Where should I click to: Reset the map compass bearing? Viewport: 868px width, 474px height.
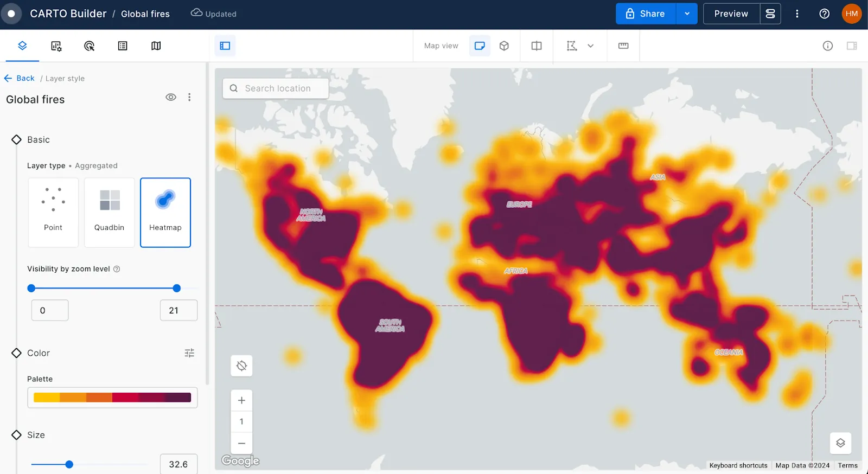(242, 366)
